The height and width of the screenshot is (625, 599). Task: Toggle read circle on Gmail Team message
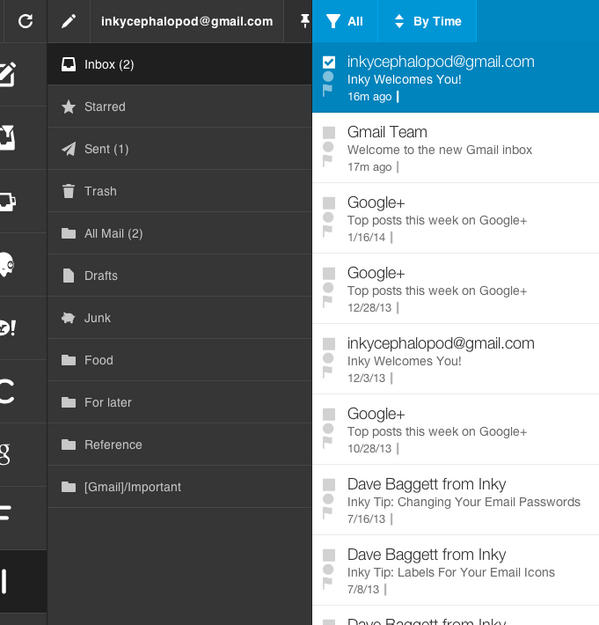[x=328, y=147]
